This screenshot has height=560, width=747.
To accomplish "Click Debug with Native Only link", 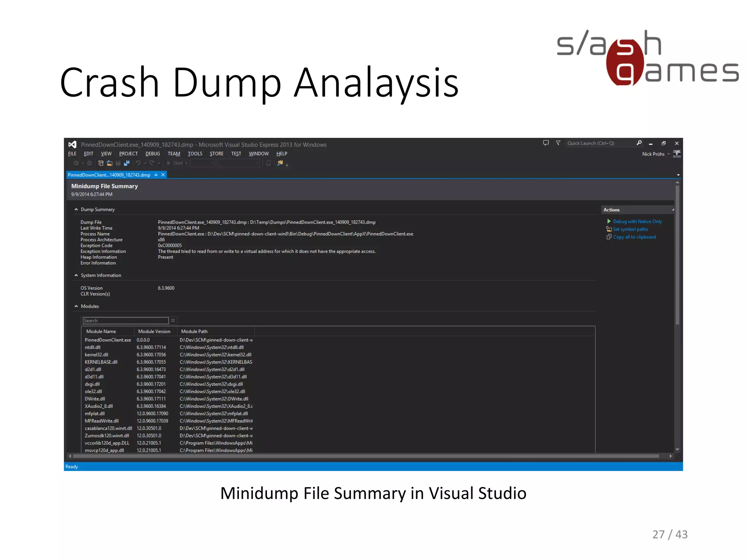I will coord(637,221).
